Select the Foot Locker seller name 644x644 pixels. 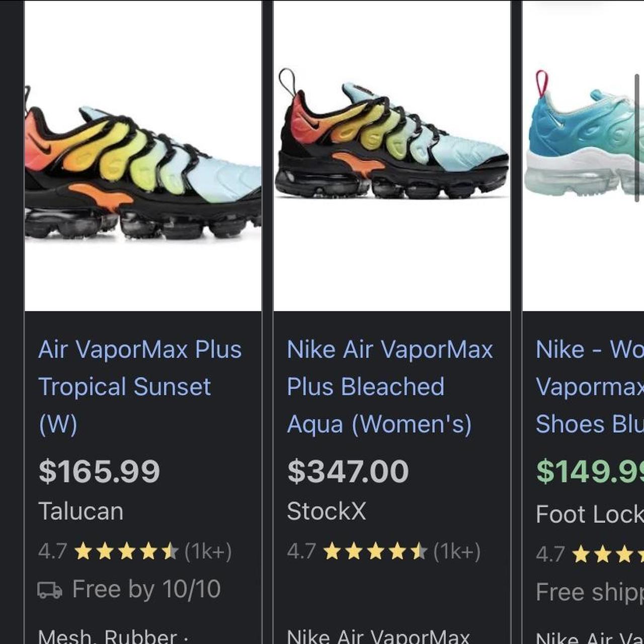590,514
